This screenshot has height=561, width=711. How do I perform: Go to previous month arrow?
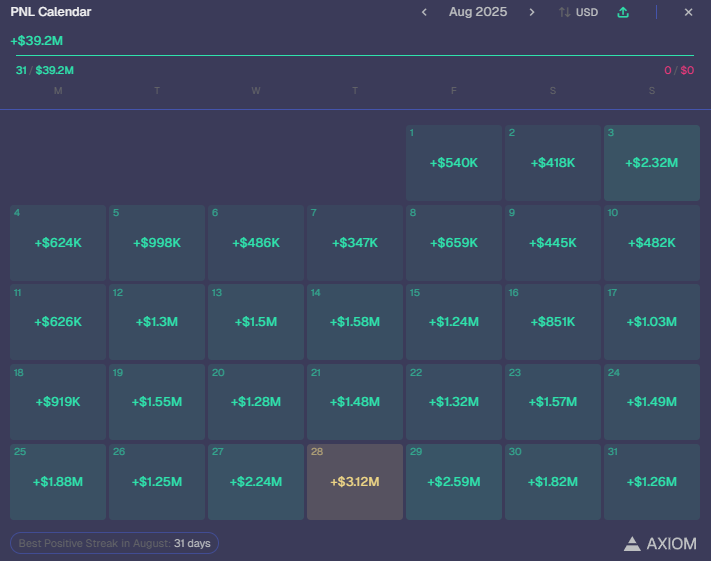click(x=424, y=12)
